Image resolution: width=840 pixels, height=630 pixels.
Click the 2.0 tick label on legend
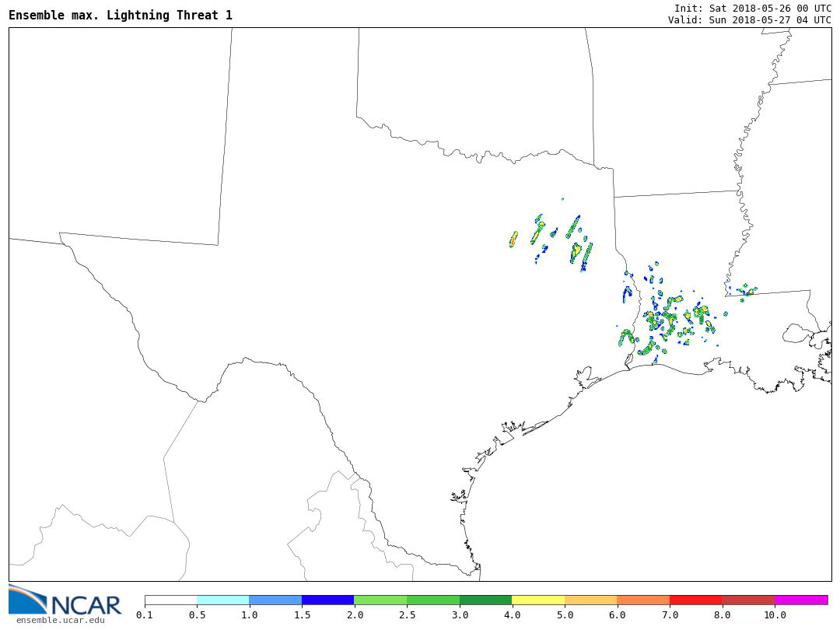pos(355,615)
